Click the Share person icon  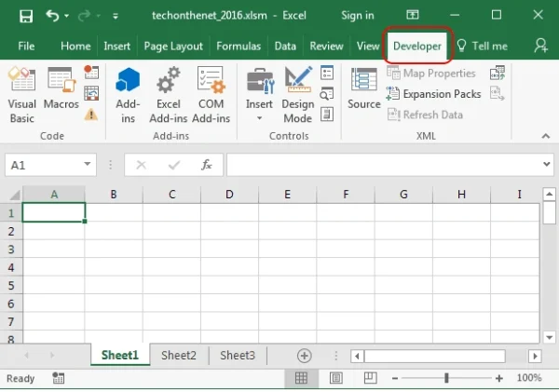(x=540, y=46)
